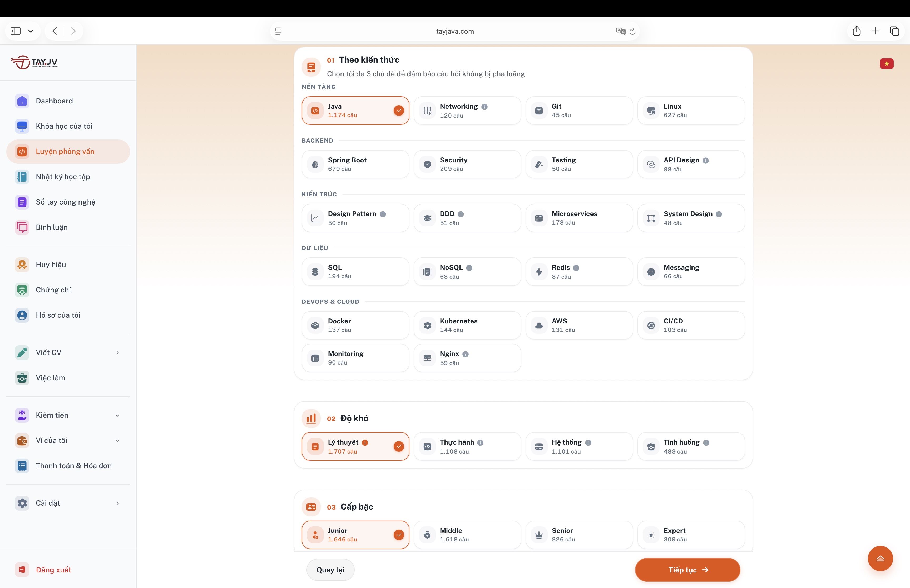
Task: Click the Messaging chat icon
Action: (651, 271)
